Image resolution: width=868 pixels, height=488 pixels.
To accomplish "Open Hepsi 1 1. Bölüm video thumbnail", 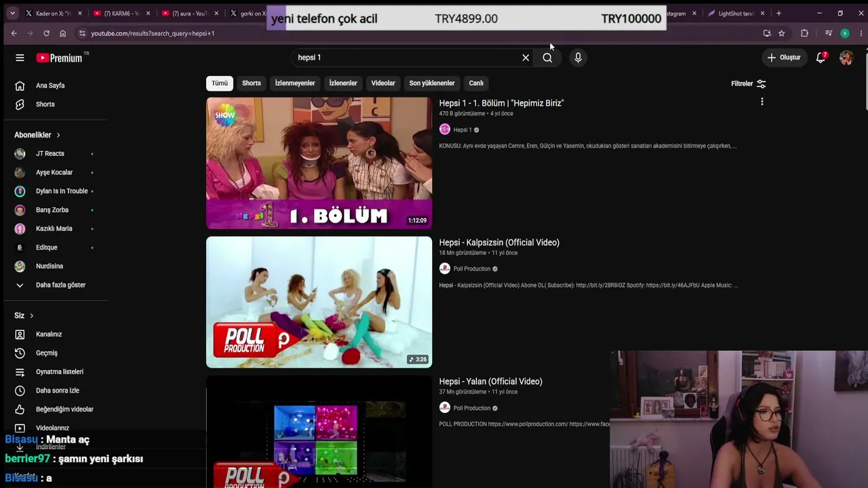I will [x=319, y=163].
